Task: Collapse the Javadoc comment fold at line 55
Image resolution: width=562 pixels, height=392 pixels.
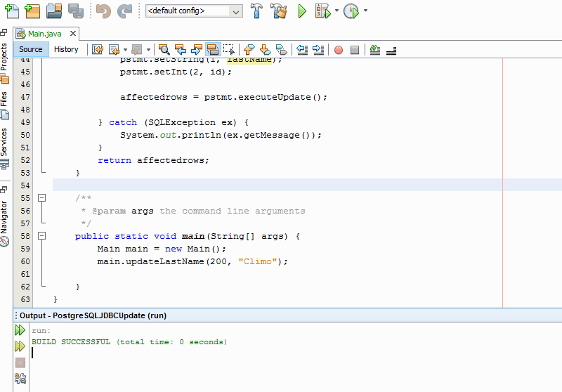Action: tap(42, 198)
